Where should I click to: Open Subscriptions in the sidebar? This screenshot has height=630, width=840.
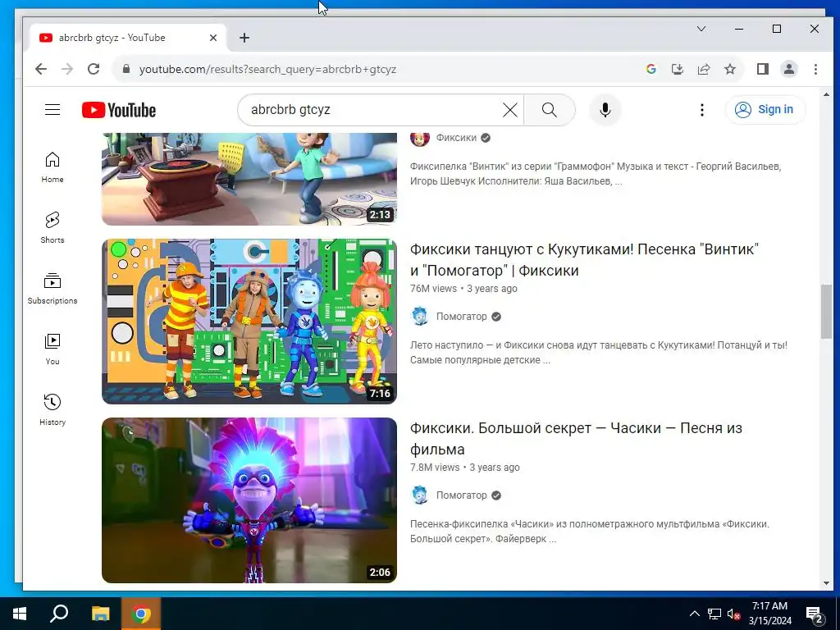click(x=52, y=288)
